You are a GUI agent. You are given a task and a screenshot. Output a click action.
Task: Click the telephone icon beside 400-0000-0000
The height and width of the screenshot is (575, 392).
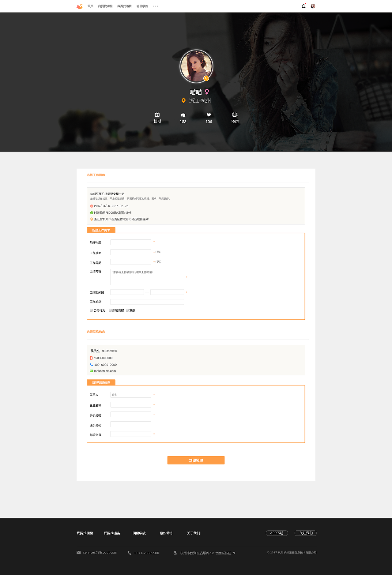pos(91,365)
